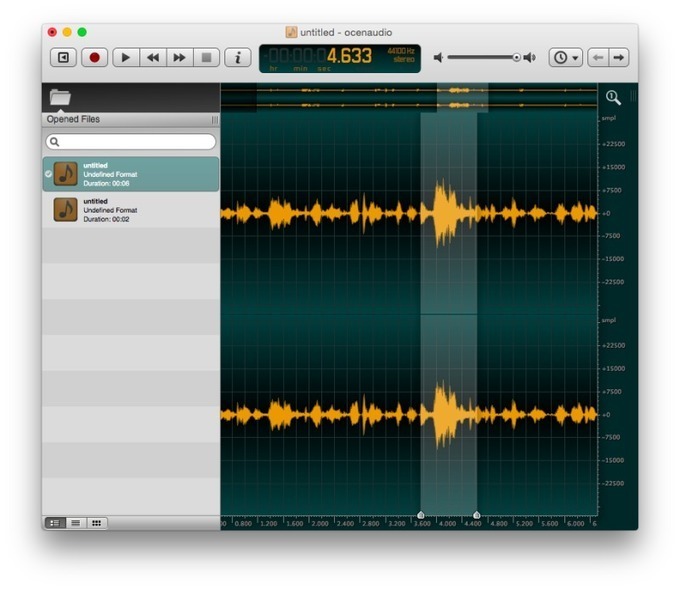This screenshot has height=590, width=680.
Task: Click the Rewind button
Action: tap(153, 57)
